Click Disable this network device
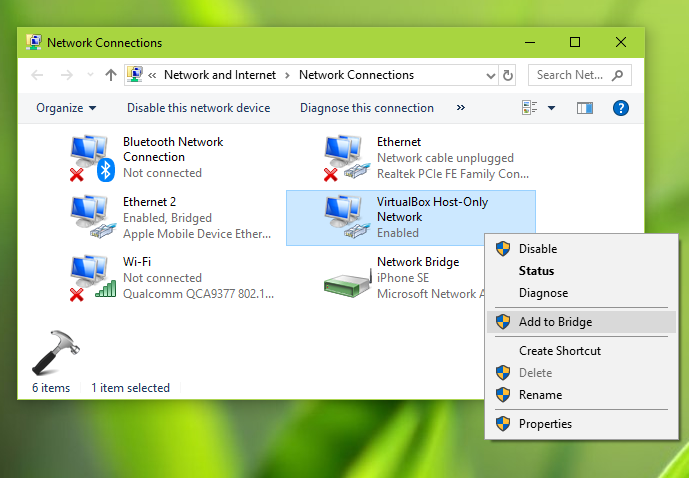The height and width of the screenshot is (478, 689). [198, 108]
